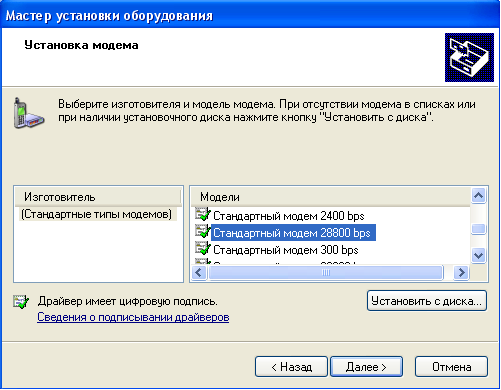Click the vertical scrollbar thumb
The image size is (501, 390).
(478, 229)
